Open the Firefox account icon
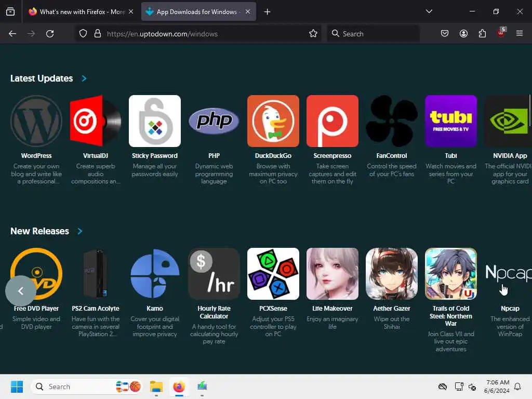The width and height of the screenshot is (532, 399). (x=463, y=34)
